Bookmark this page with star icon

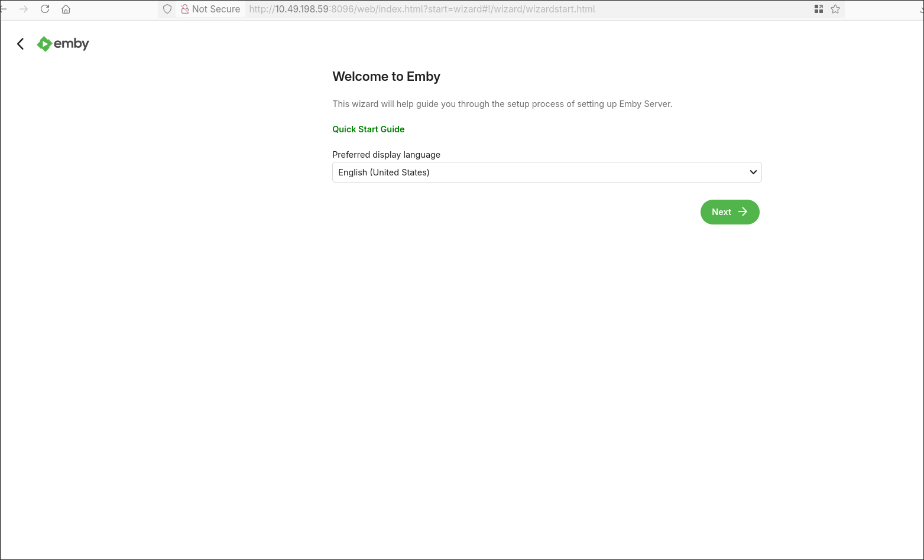[835, 9]
